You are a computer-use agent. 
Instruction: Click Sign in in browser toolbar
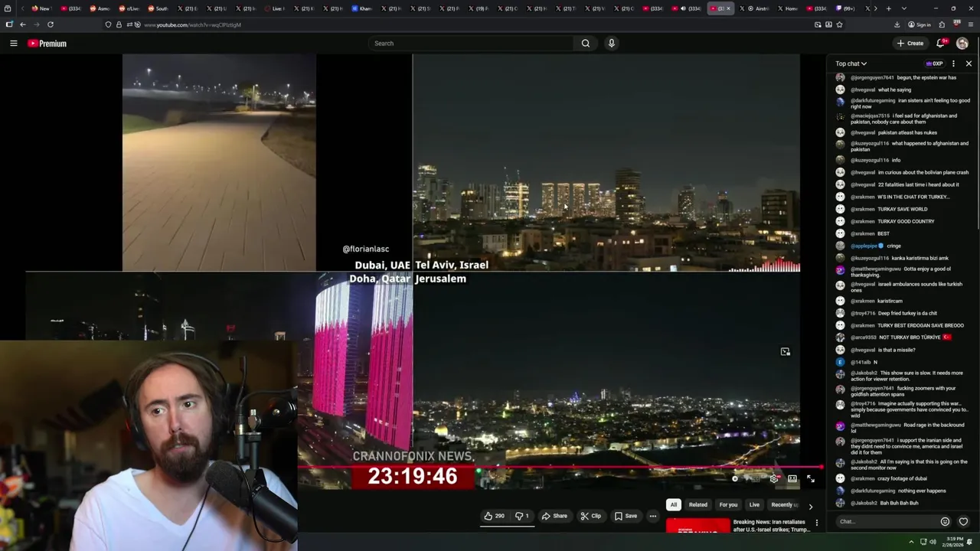pyautogui.click(x=919, y=24)
